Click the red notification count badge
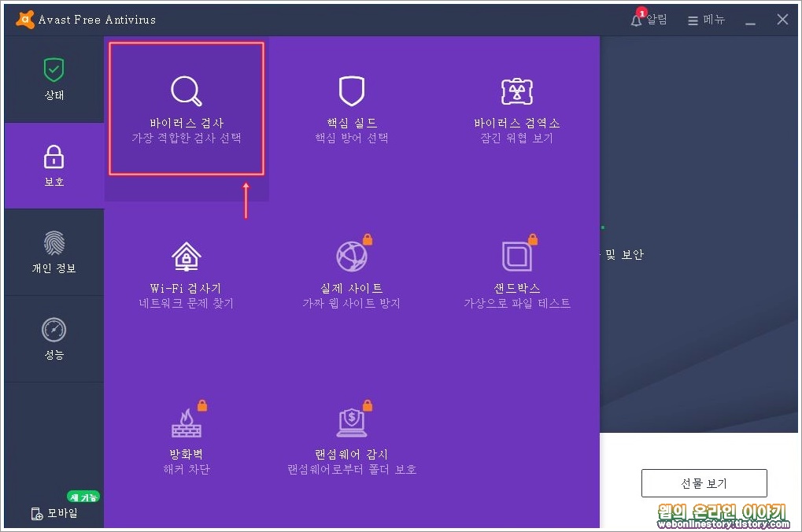The height and width of the screenshot is (532, 802). pyautogui.click(x=641, y=13)
